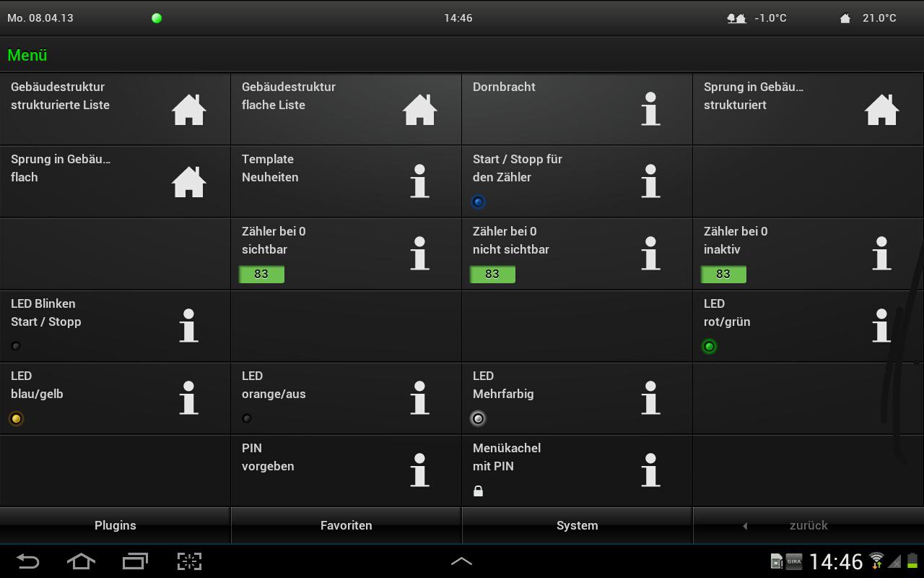Tap the Dornbracht info icon
Viewport: 924px width, 578px height.
coord(650,108)
